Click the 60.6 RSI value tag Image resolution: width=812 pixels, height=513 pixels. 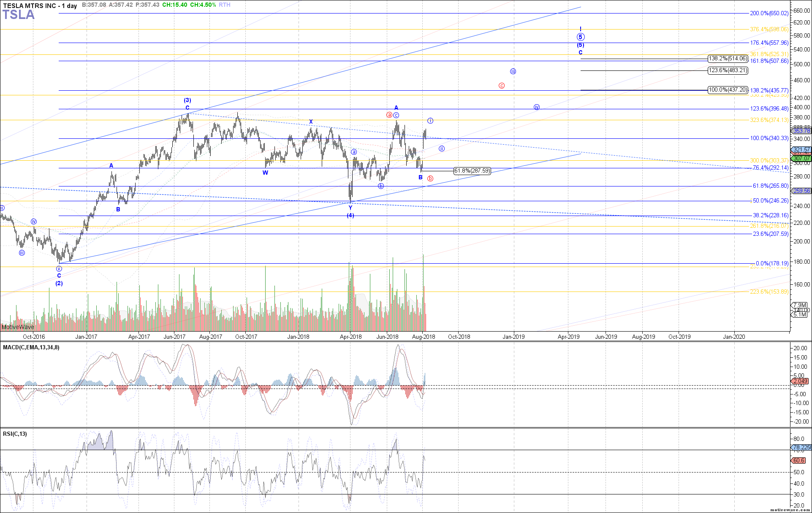(x=798, y=461)
